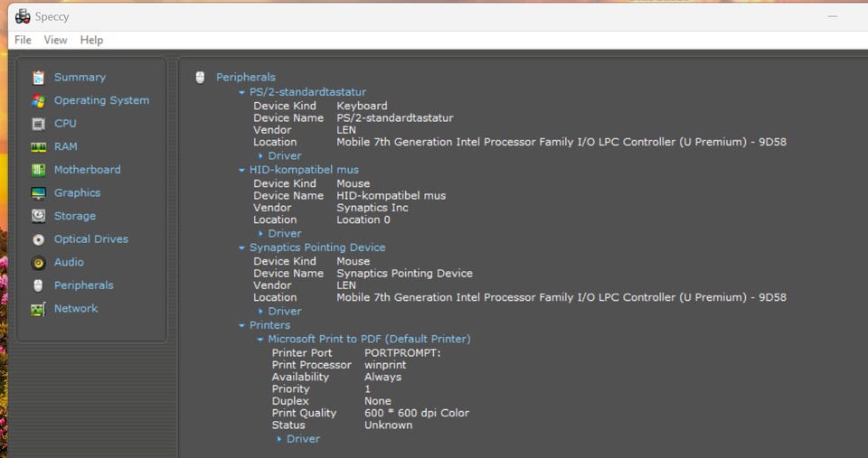Image resolution: width=868 pixels, height=458 pixels.
Task: Open the View menu
Action: pos(55,40)
